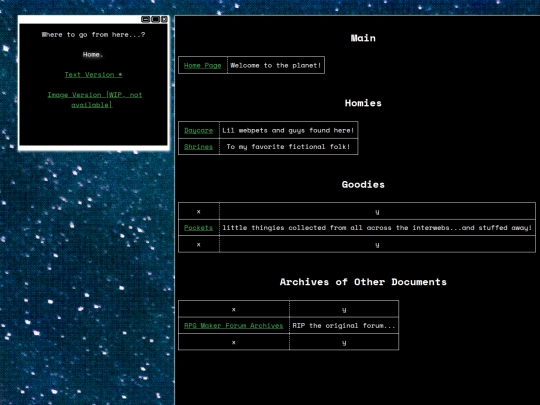
Task: Visit the Daycare page link
Action: [198, 130]
